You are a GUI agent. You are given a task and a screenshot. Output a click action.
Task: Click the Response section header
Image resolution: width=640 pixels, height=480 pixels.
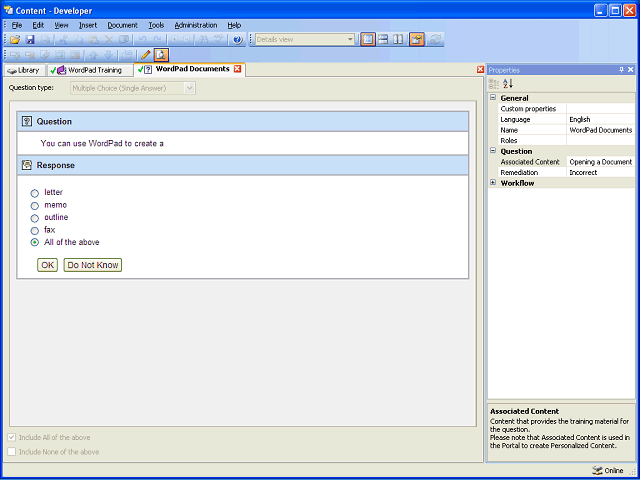pos(242,165)
